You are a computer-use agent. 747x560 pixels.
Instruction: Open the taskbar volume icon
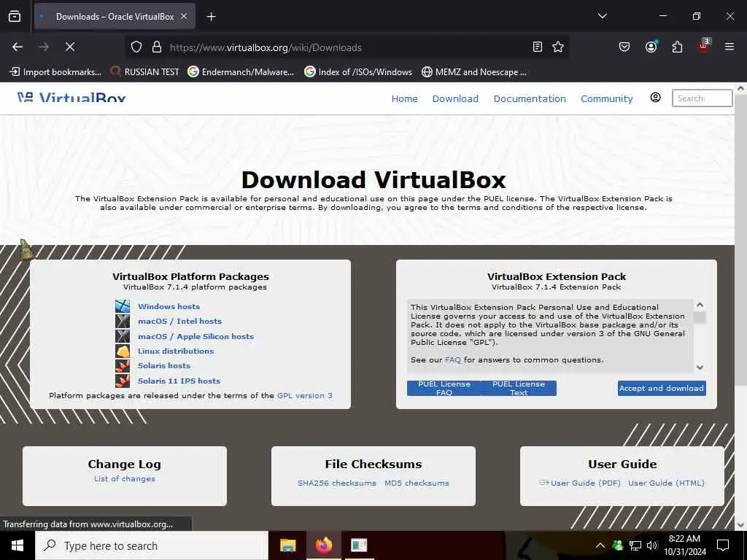point(651,545)
